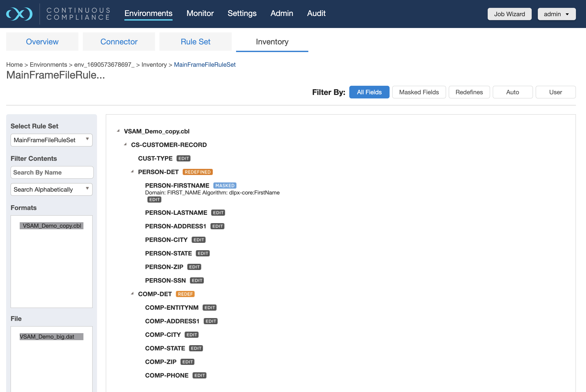Click EDIT badge beside PERSON-SSN
The width and height of the screenshot is (586, 392).
pyautogui.click(x=197, y=280)
